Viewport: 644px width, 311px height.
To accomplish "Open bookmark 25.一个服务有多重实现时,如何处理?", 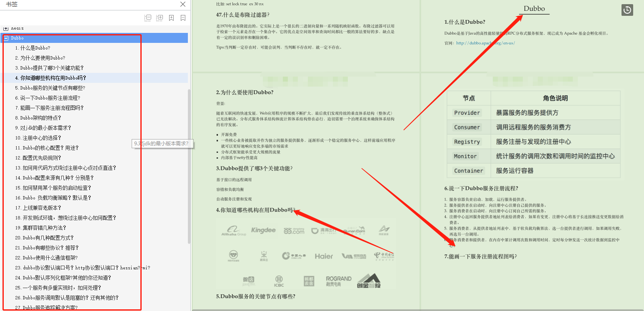I will (58, 288).
